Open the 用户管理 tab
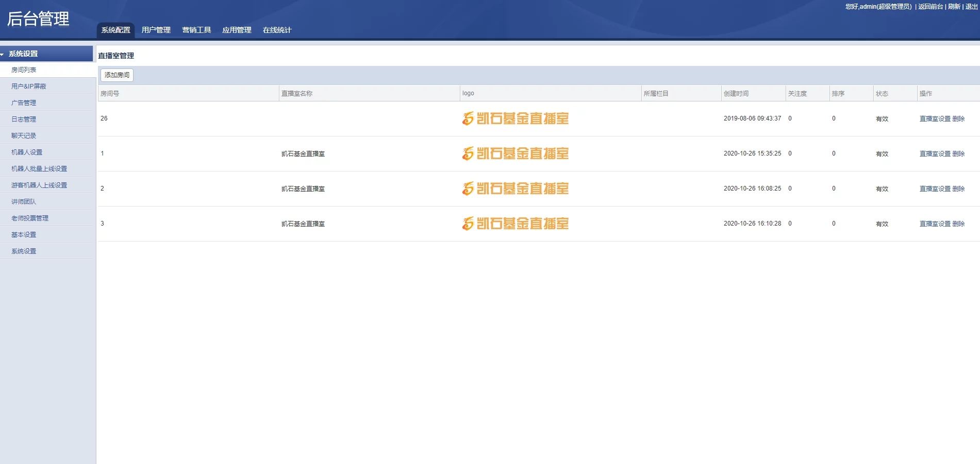This screenshot has height=464, width=980. [x=156, y=30]
